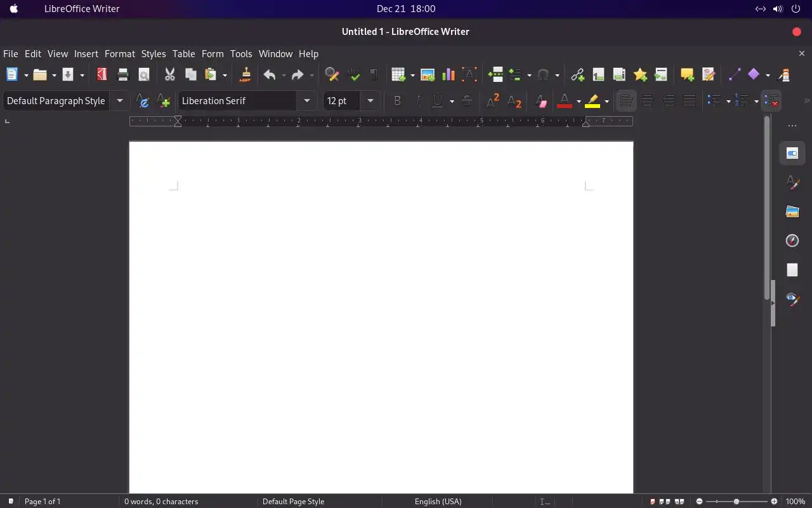
Task: Open the Insert menu
Action: [x=86, y=54]
